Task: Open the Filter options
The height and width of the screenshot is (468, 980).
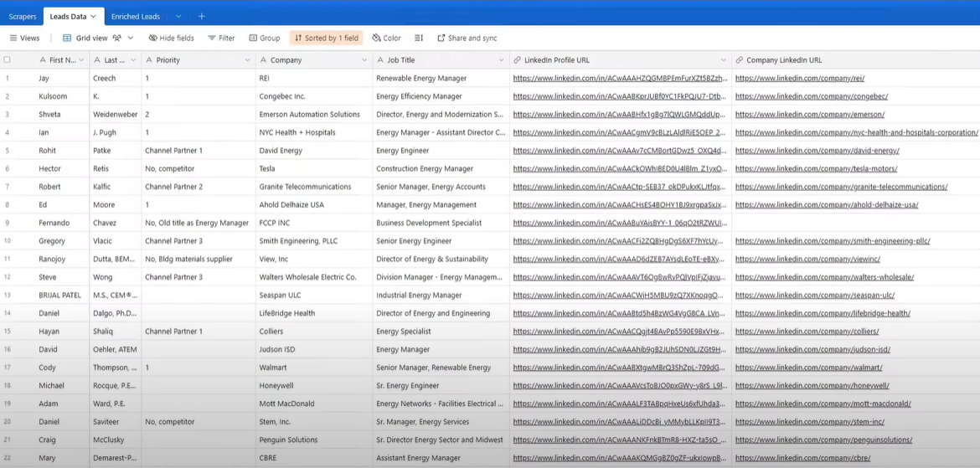Action: point(221,39)
